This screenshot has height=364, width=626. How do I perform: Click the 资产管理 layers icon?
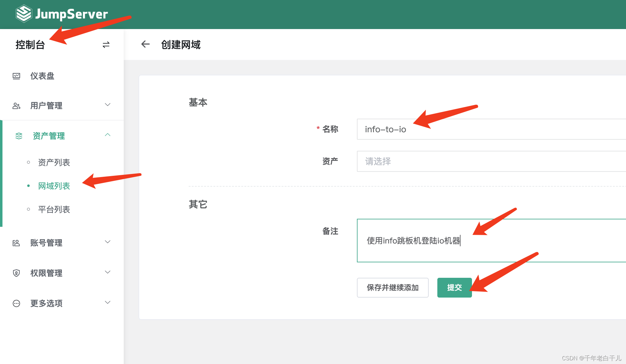19,136
